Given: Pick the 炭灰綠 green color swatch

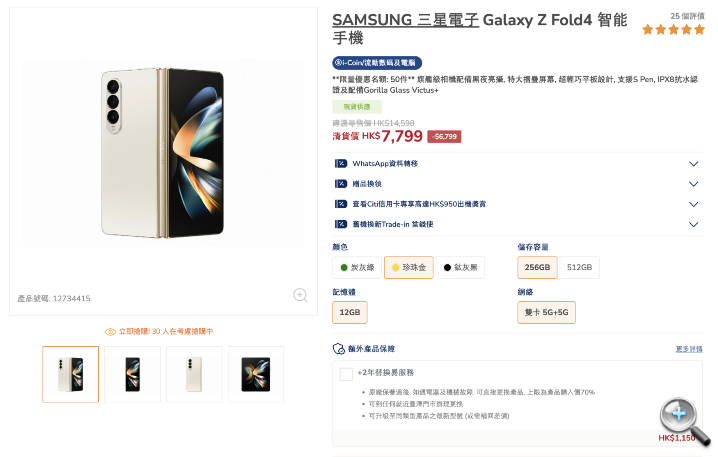Looking at the screenshot, I should click(x=355, y=267).
